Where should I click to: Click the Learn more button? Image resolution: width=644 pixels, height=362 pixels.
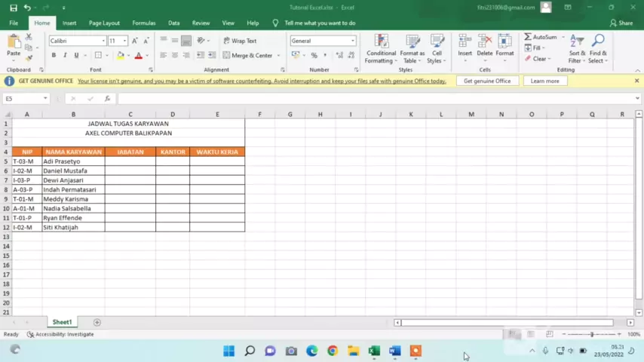pyautogui.click(x=544, y=81)
